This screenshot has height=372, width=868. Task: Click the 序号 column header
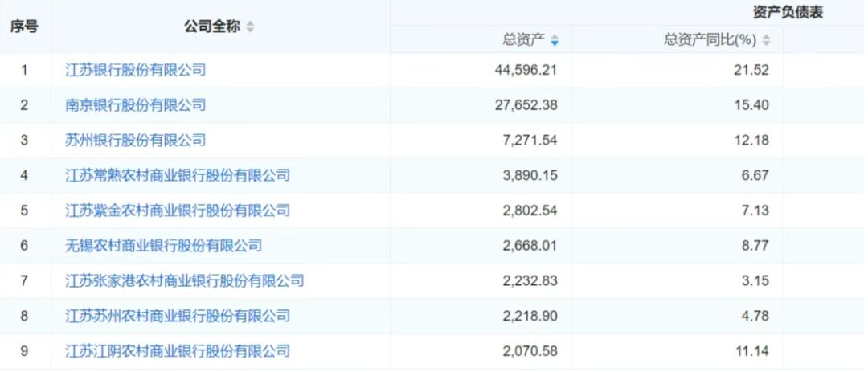tap(24, 27)
